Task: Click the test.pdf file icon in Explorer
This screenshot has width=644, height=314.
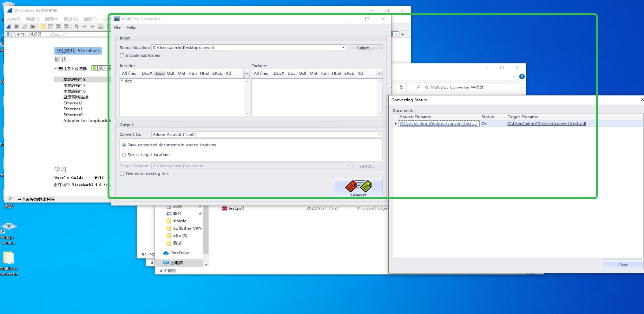Action: tap(224, 208)
